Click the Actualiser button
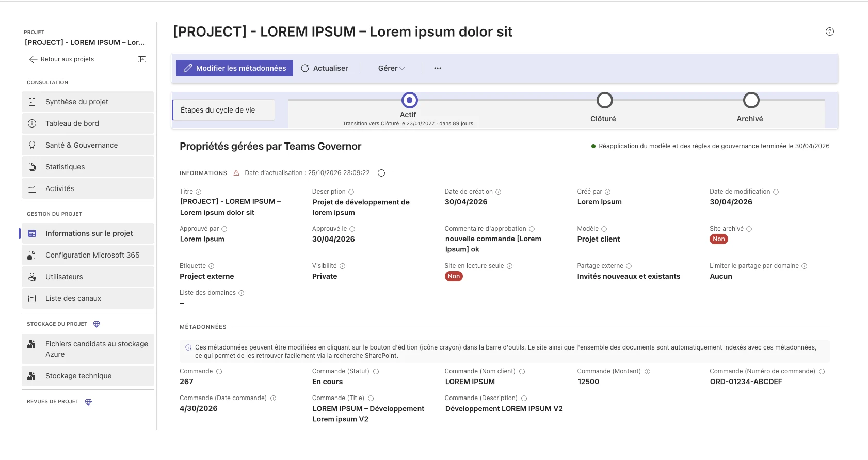 (x=325, y=68)
